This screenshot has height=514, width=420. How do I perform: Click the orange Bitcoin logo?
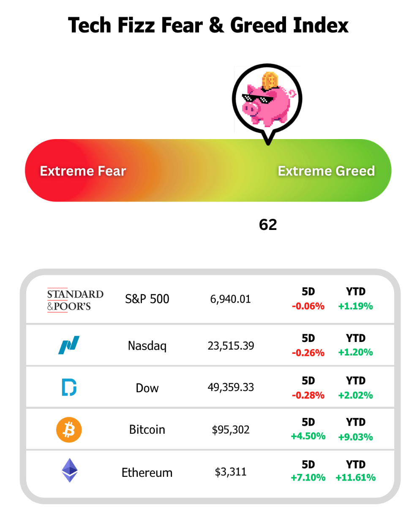69,430
